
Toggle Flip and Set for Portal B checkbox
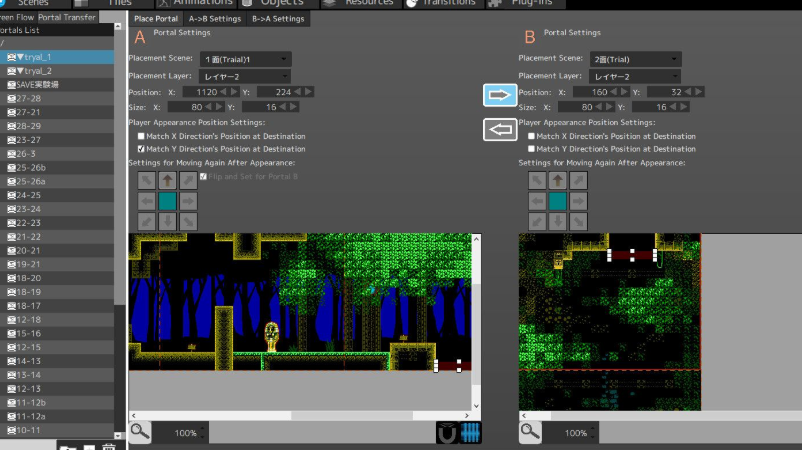(204, 176)
